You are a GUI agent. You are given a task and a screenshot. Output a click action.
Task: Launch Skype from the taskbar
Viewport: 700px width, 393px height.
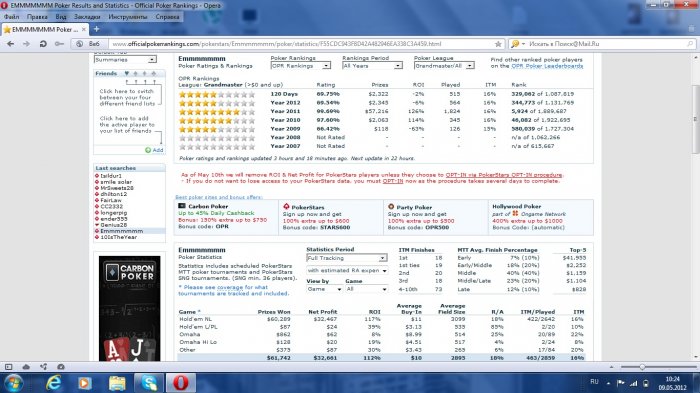point(149,383)
